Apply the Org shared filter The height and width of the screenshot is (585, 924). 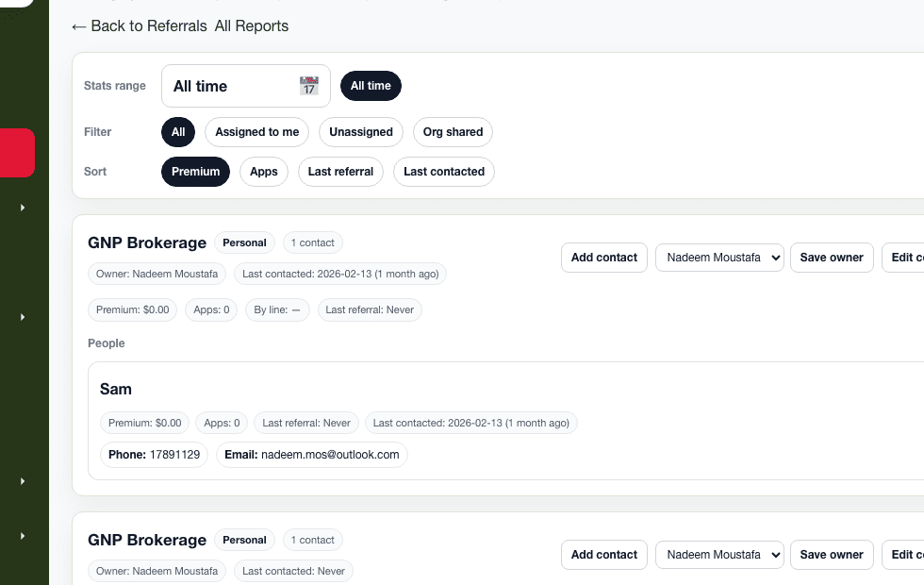[x=453, y=132]
